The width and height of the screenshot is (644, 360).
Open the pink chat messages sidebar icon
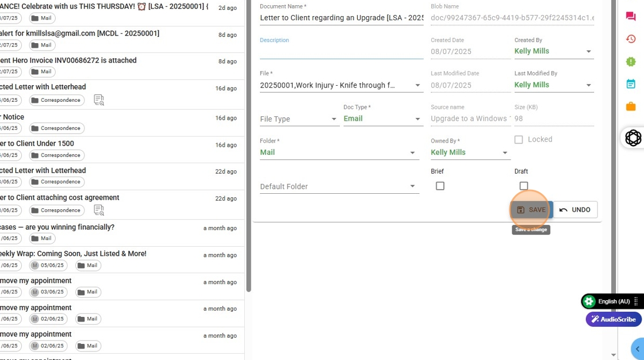coord(631,17)
